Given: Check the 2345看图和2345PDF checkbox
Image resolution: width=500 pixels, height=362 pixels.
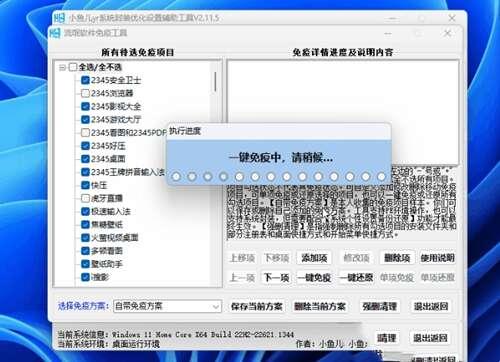Looking at the screenshot, I should pos(85,133).
